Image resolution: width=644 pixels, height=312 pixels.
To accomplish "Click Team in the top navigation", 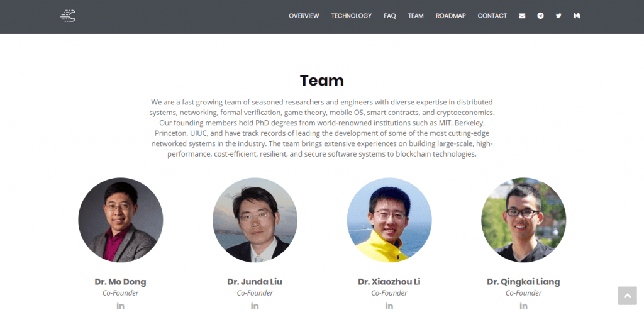I will click(416, 16).
